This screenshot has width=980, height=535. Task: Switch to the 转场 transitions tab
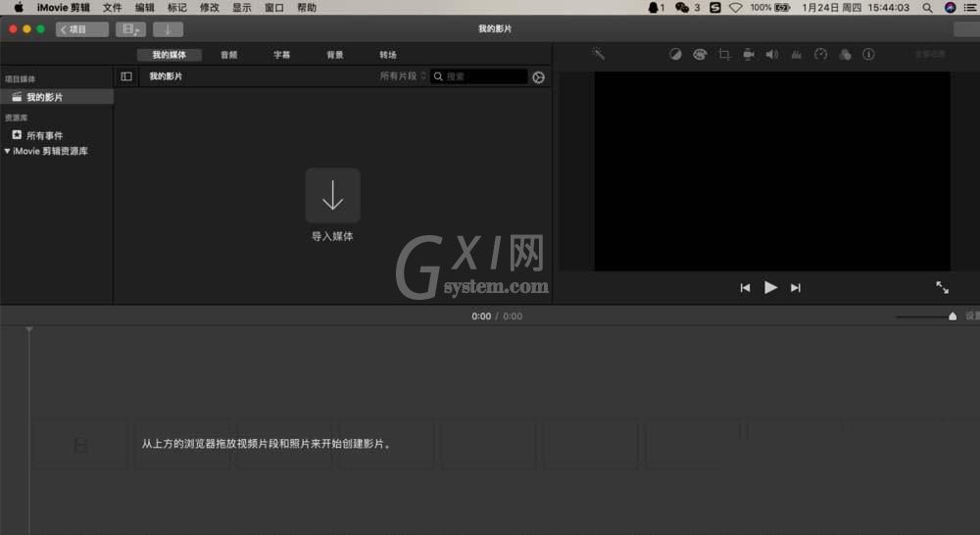pyautogui.click(x=388, y=55)
